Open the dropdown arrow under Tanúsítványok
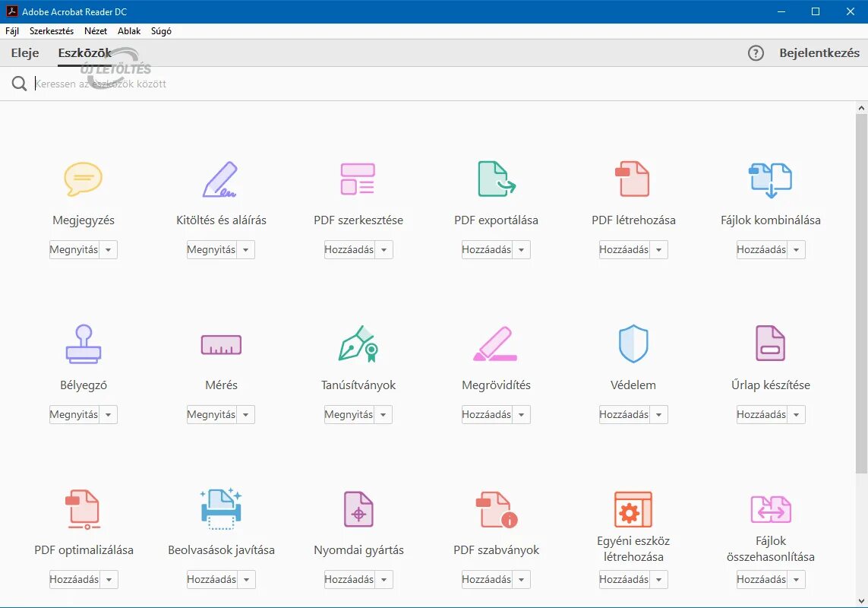Image resolution: width=868 pixels, height=608 pixels. tap(383, 414)
